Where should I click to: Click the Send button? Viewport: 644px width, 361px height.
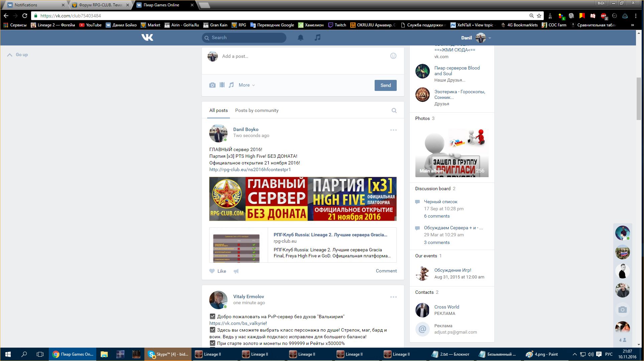385,85
